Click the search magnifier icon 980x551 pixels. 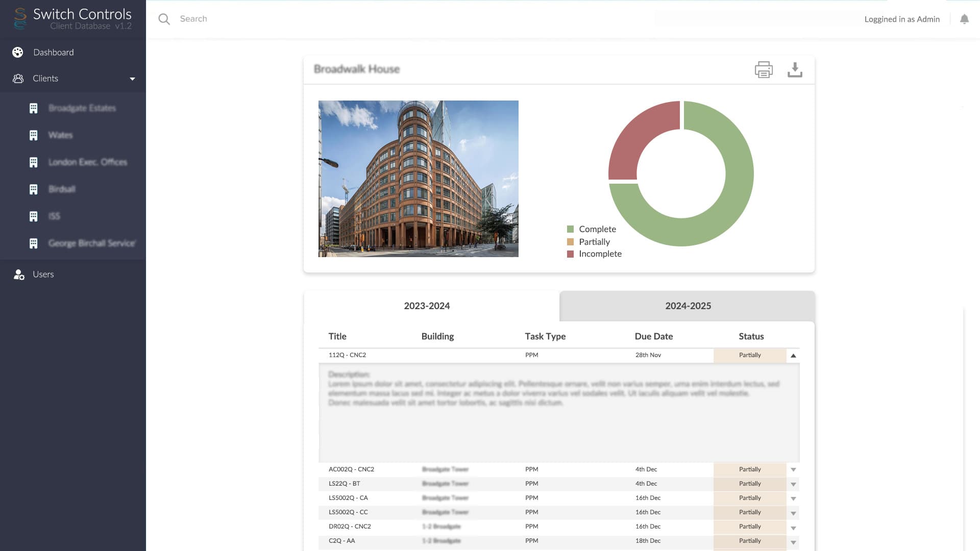(x=164, y=19)
